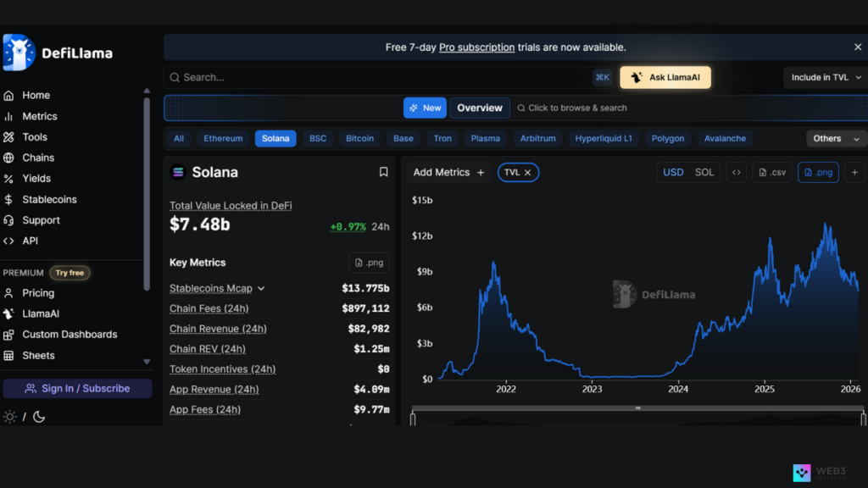Click the Yields percentage icon

tap(10, 178)
